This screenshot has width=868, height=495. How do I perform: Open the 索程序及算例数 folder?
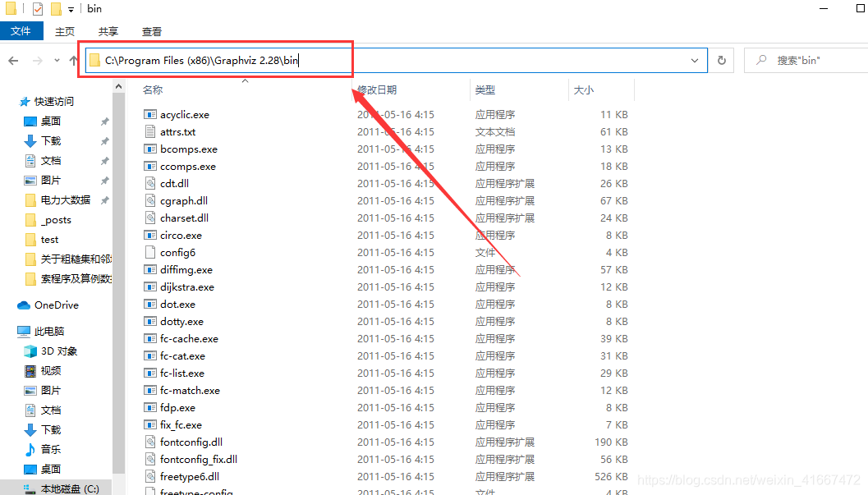click(76, 279)
